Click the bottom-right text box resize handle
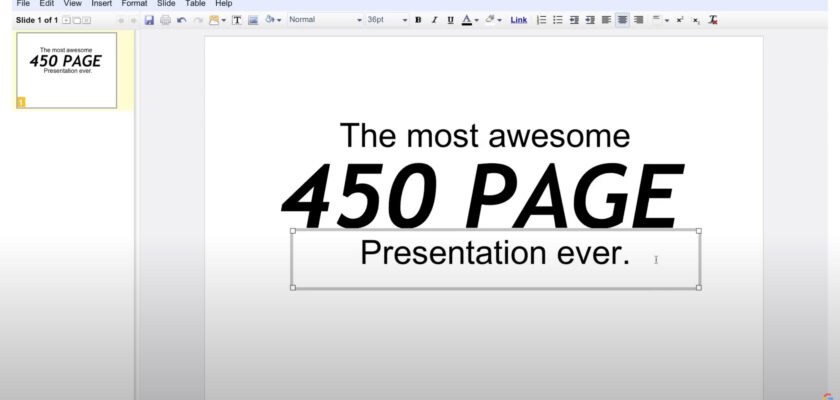The image size is (840, 400). [699, 288]
